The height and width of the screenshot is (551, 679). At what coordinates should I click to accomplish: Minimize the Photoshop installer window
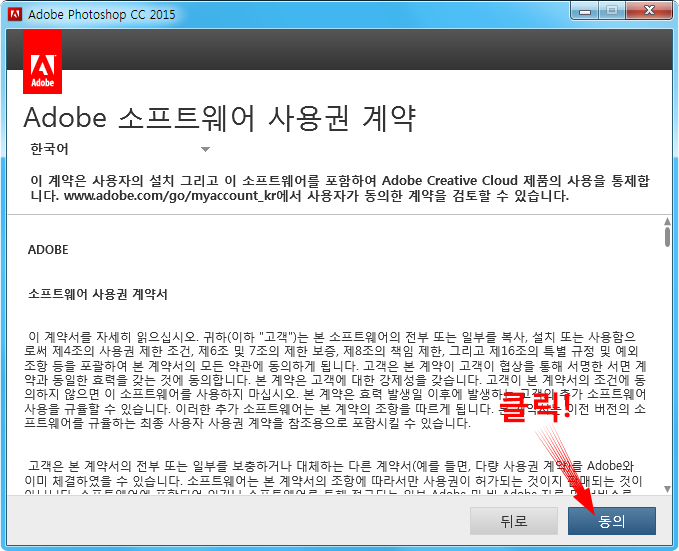585,11
